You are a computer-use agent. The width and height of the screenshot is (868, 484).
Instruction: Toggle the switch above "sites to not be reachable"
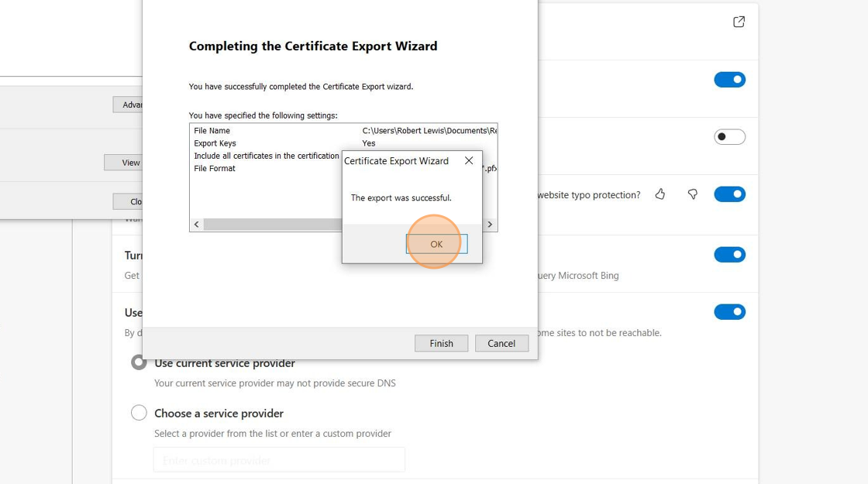[x=729, y=312]
